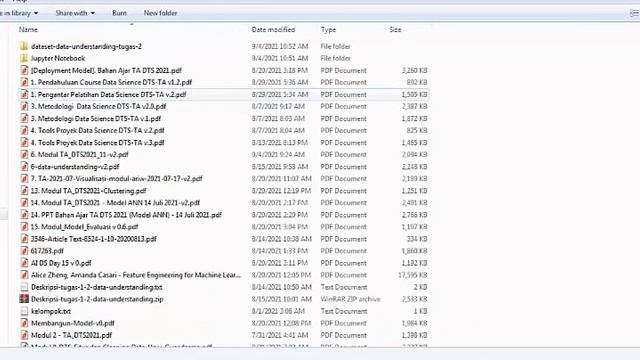640x360 pixels.
Task: Click date 8/13/2021 8:13 PM cell
Action: (280, 142)
